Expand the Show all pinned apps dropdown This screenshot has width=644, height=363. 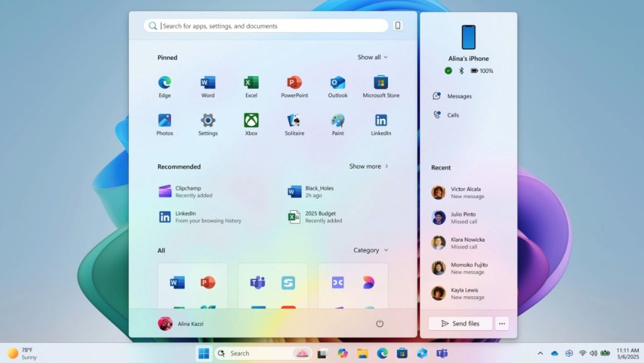point(372,57)
